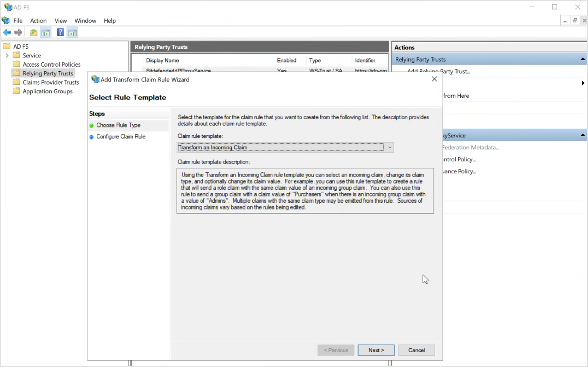Click the Type column header
The width and height of the screenshot is (588, 367).
click(x=315, y=60)
